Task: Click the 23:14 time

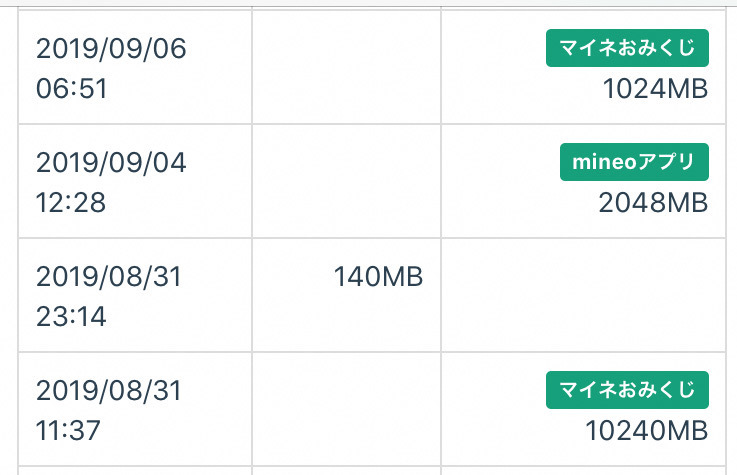Action: coord(71,317)
